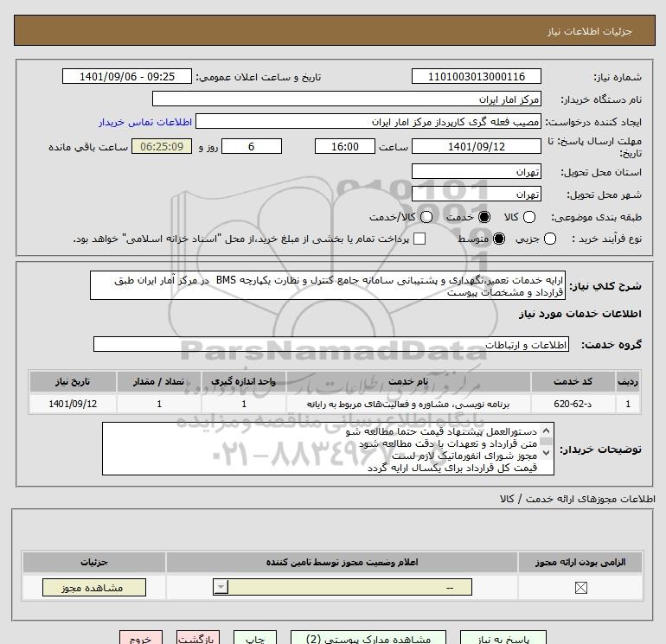Toggle the الزامی بودن ارائه مجوز checkbox
Viewport: 666px width, 644px height.
pos(580,588)
